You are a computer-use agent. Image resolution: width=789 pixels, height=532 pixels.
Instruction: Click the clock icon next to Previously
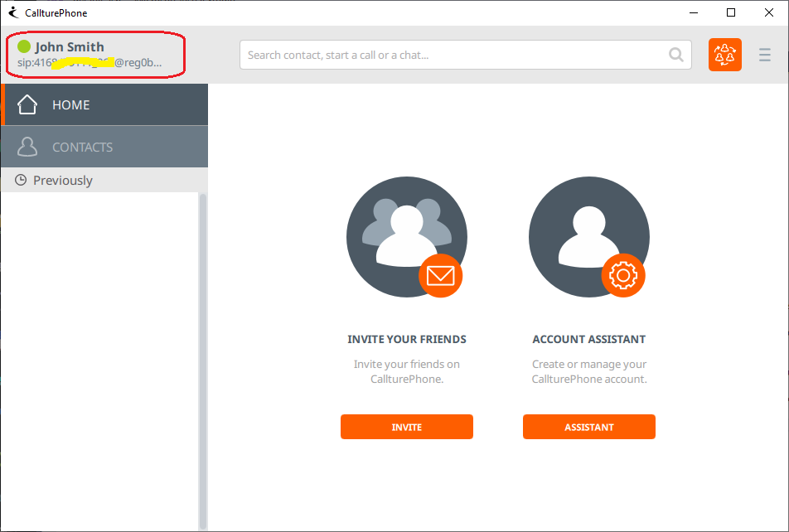[x=21, y=180]
